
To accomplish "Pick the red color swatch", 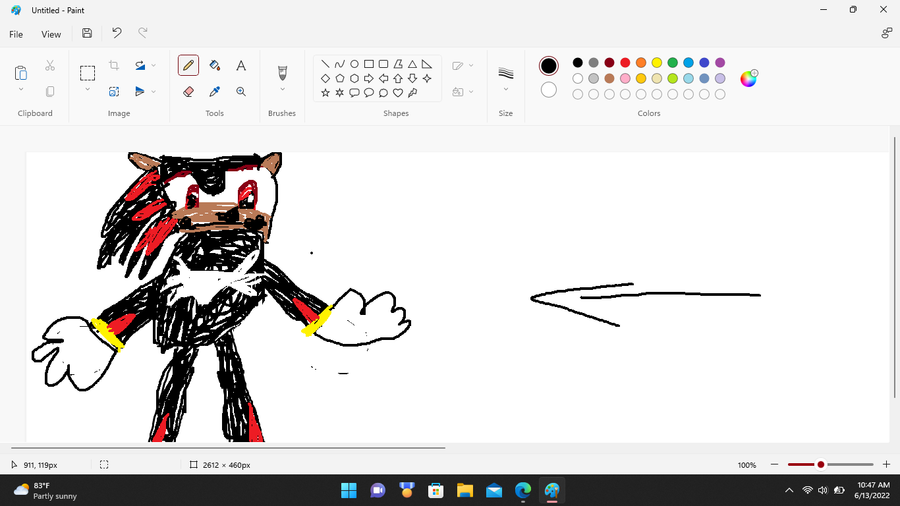I will [625, 63].
